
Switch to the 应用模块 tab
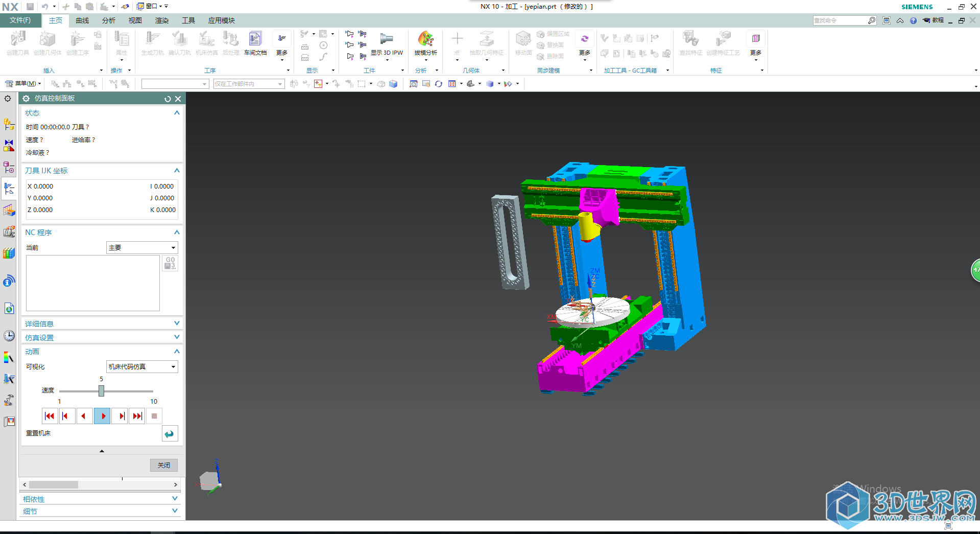[222, 20]
